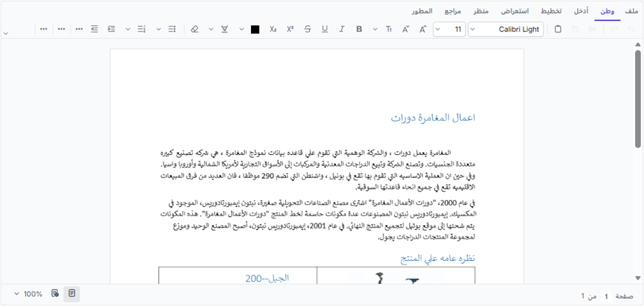The image size is (644, 306).
Task: Go to the منظر tab
Action: pos(480,12)
